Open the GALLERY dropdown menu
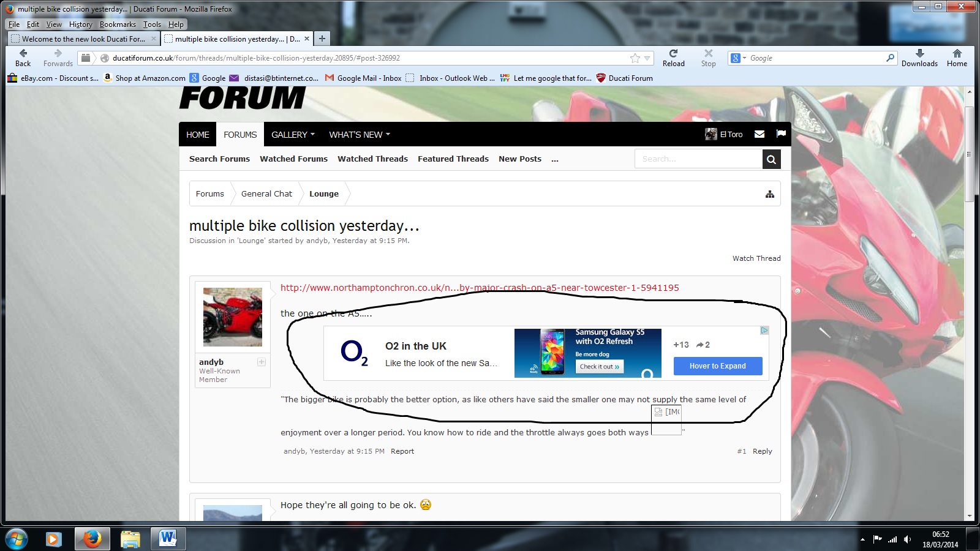 point(293,135)
